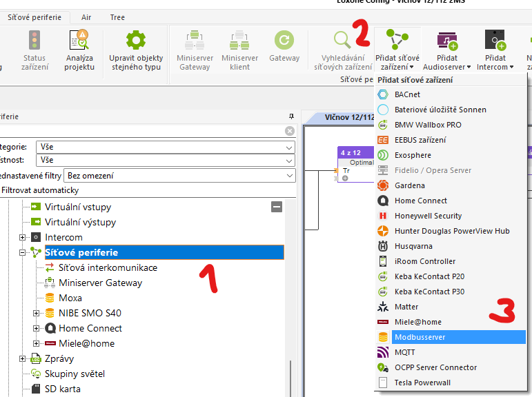Viewport: 532px width, 397px height.
Task: Click Filtrovat automaticky label
Action: [x=40, y=190]
